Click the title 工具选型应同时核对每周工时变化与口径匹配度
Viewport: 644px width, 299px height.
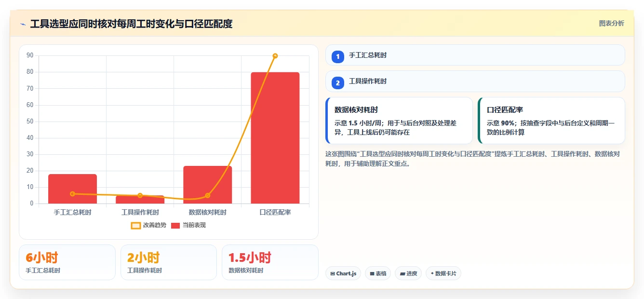point(131,24)
